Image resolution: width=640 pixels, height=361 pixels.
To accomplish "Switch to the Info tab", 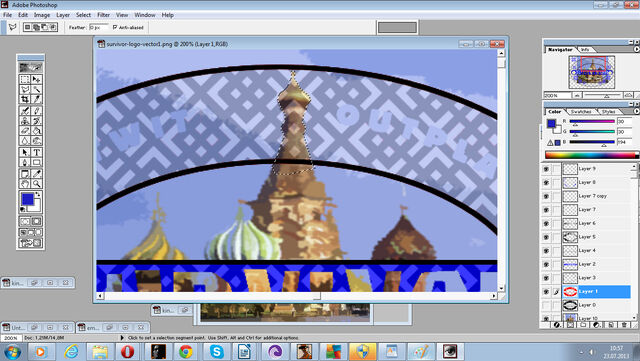I will click(585, 49).
